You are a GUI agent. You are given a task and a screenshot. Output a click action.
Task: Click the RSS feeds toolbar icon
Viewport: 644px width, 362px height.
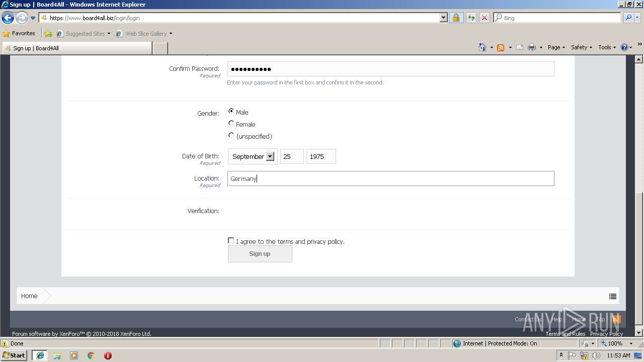501,47
